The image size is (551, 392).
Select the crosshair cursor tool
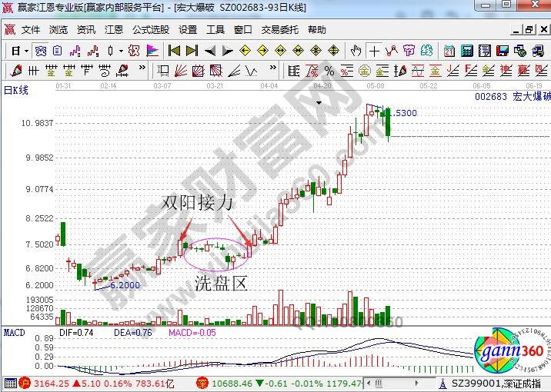pos(374,51)
